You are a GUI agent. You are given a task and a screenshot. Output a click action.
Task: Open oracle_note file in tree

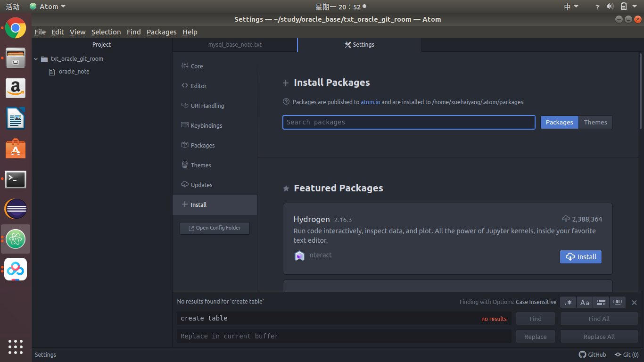pos(74,72)
